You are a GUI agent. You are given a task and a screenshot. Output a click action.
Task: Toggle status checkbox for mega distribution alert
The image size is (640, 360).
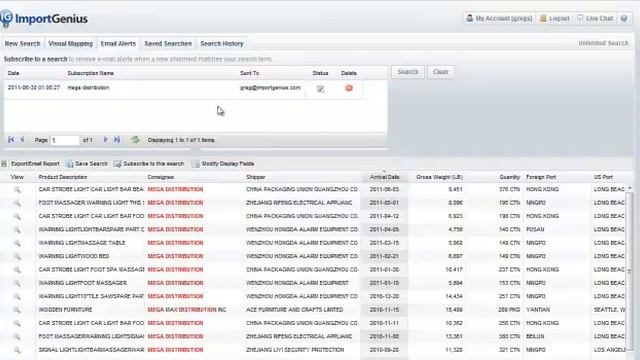[x=320, y=89]
